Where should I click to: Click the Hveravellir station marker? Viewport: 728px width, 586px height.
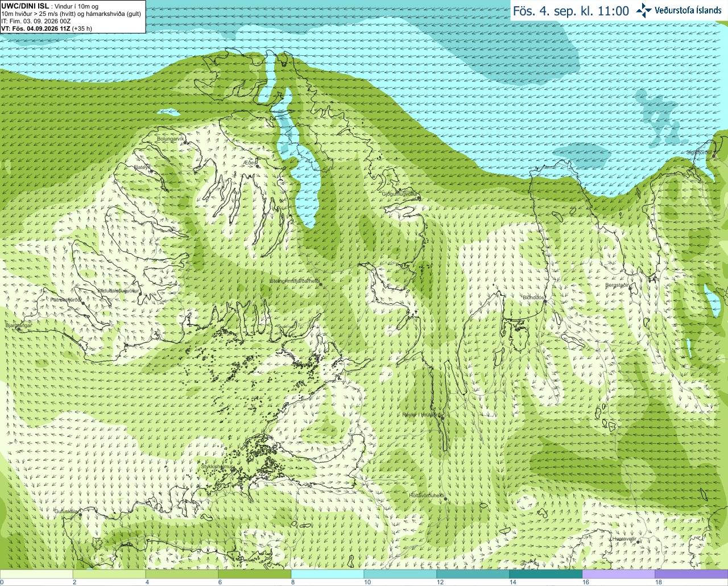638,542
